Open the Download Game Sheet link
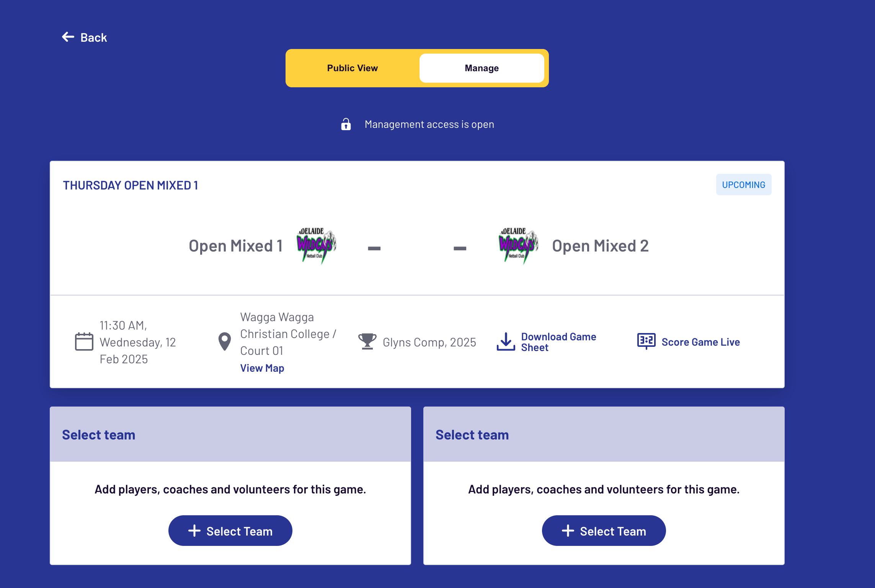This screenshot has width=875, height=588. (558, 342)
